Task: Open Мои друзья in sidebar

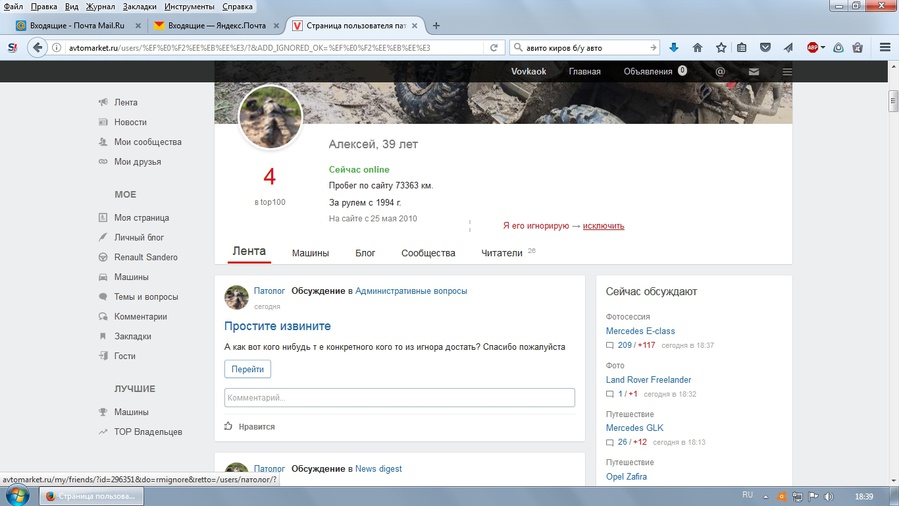Action: pyautogui.click(x=137, y=162)
